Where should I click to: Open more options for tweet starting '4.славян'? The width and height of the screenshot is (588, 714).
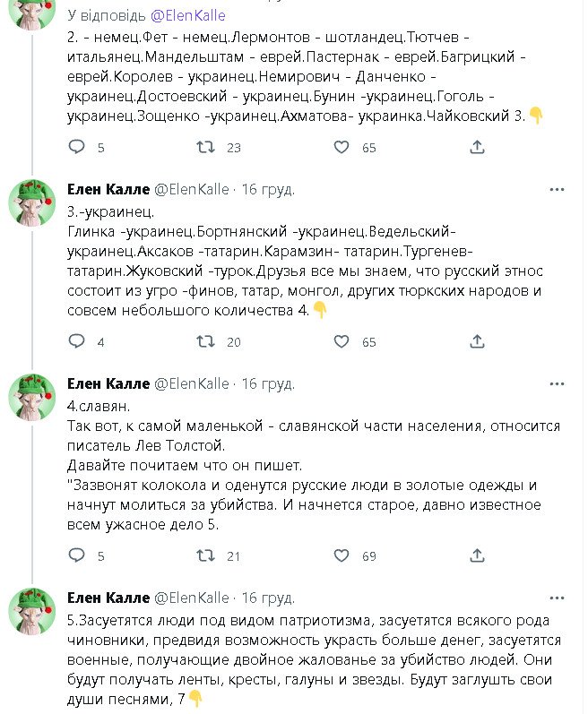[557, 384]
